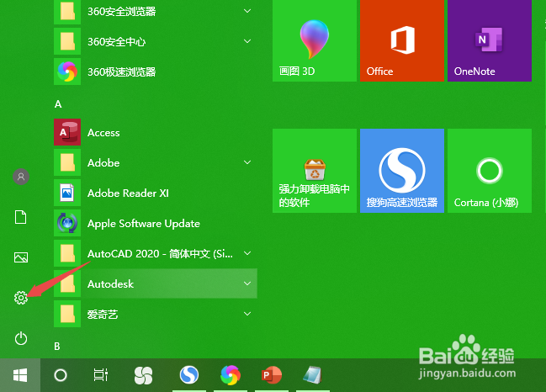Open the white pinwheel app on taskbar

pyautogui.click(x=143, y=375)
